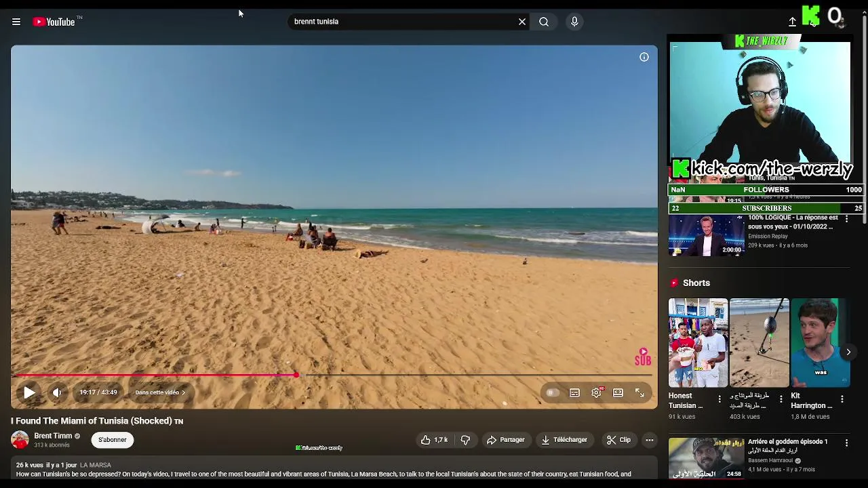Viewport: 868px width, 488px height.
Task: Open player settings gear
Action: (x=597, y=392)
